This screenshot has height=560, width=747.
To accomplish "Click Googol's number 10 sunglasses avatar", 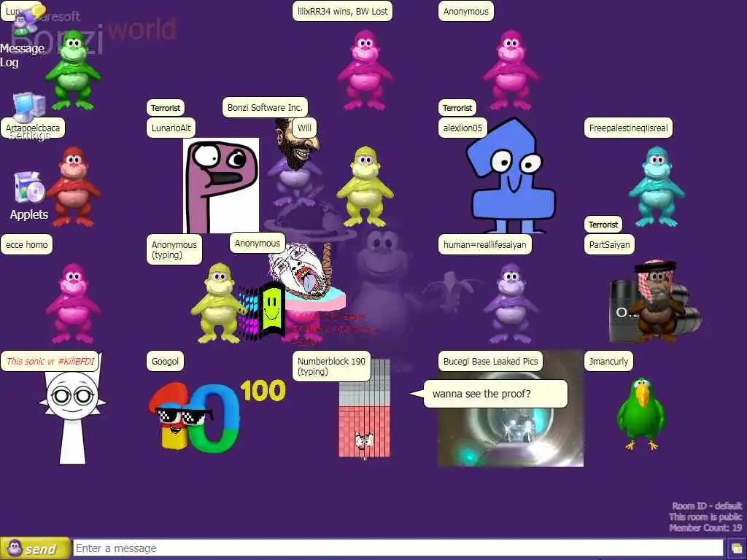I will [193, 418].
